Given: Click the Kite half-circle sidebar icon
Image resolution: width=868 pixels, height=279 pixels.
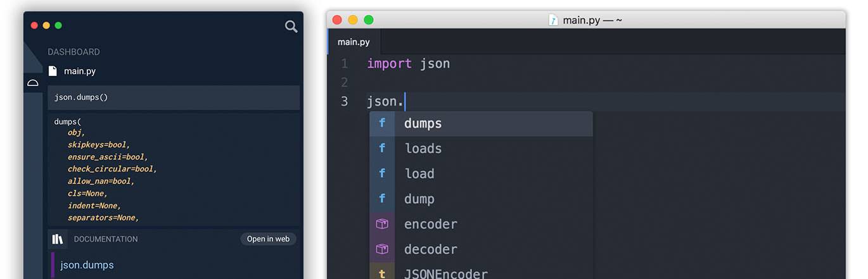Looking at the screenshot, I should [33, 83].
